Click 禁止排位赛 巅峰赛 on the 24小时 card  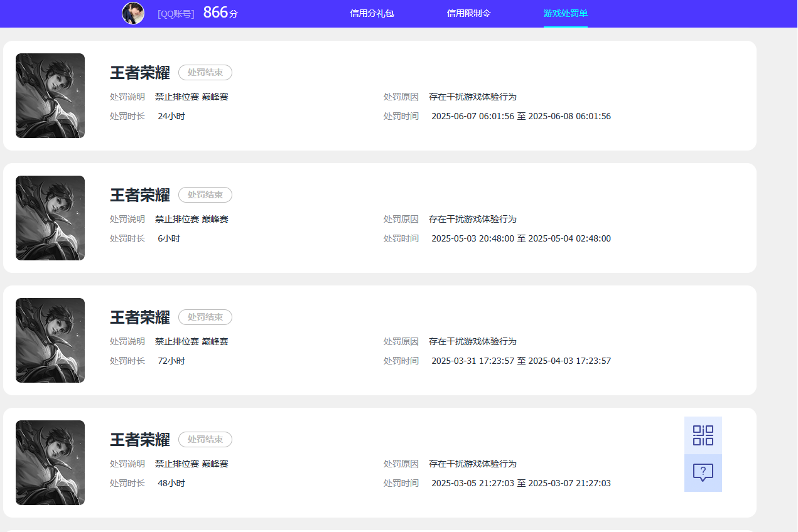[x=191, y=97]
